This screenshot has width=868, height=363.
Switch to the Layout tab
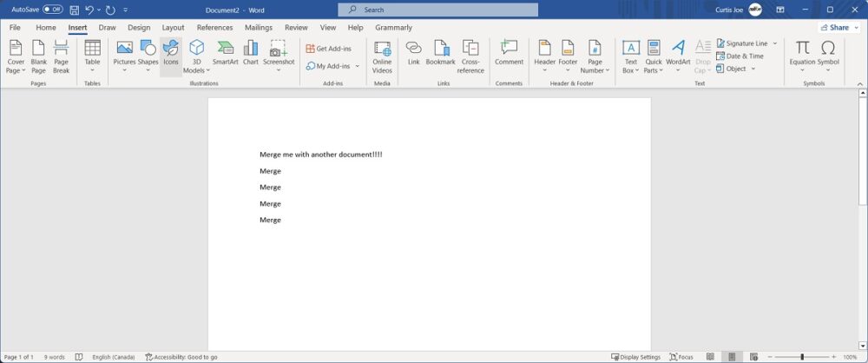point(173,28)
